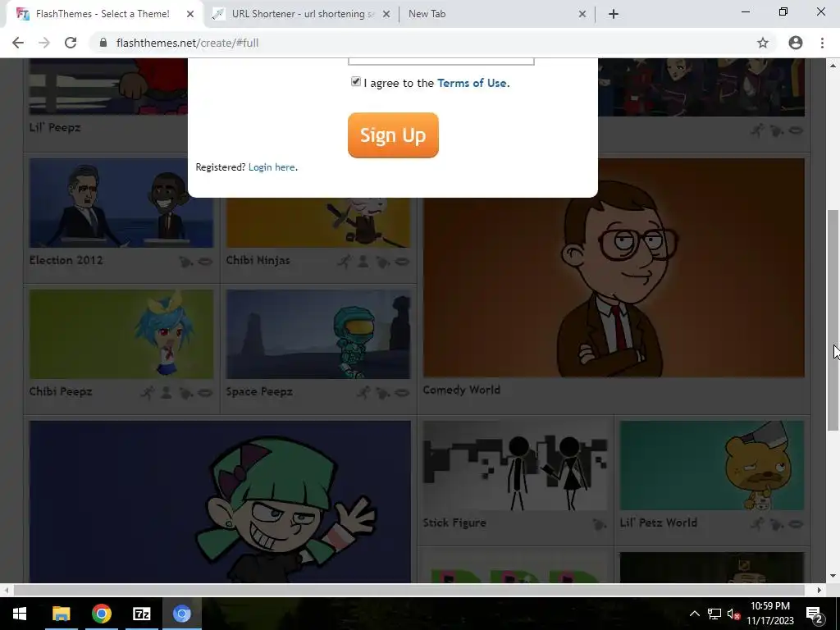Switch to the URL Shortener tab
Screen dimensions: 840x630
coord(303,14)
